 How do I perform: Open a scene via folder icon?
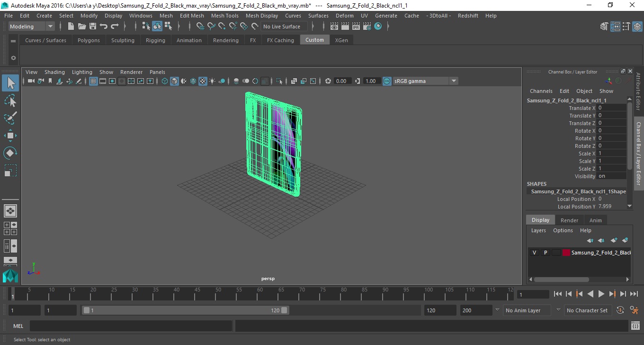(x=82, y=27)
